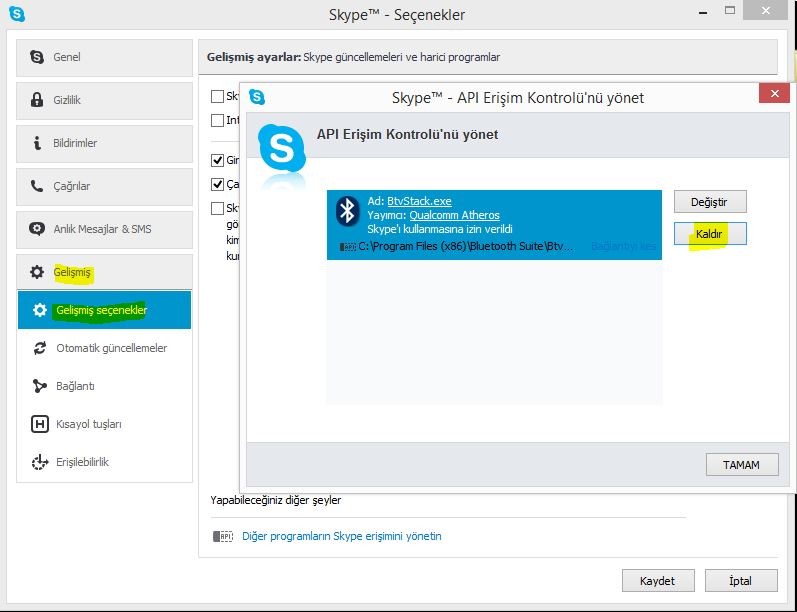Click the Değiştir button

click(x=710, y=202)
